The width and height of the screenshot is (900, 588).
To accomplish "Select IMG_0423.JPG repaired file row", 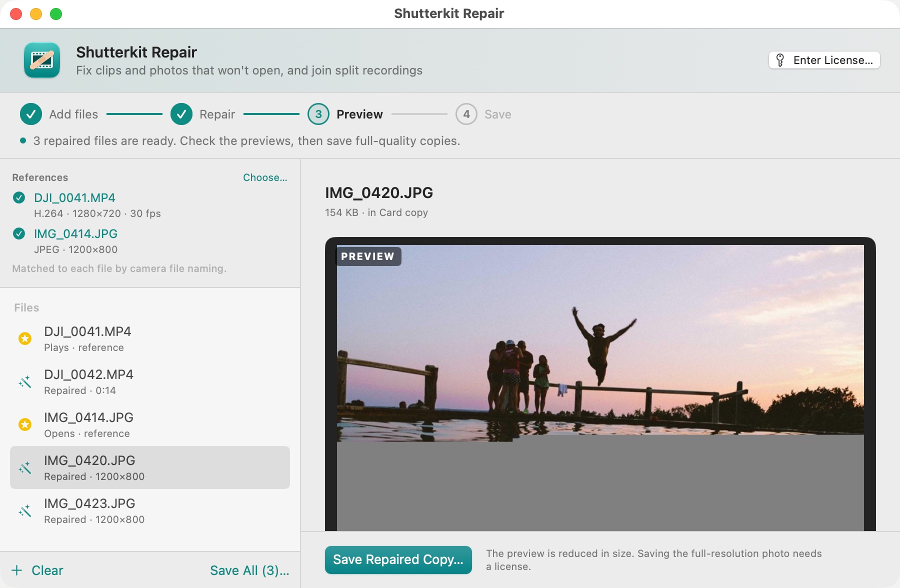I will point(150,511).
